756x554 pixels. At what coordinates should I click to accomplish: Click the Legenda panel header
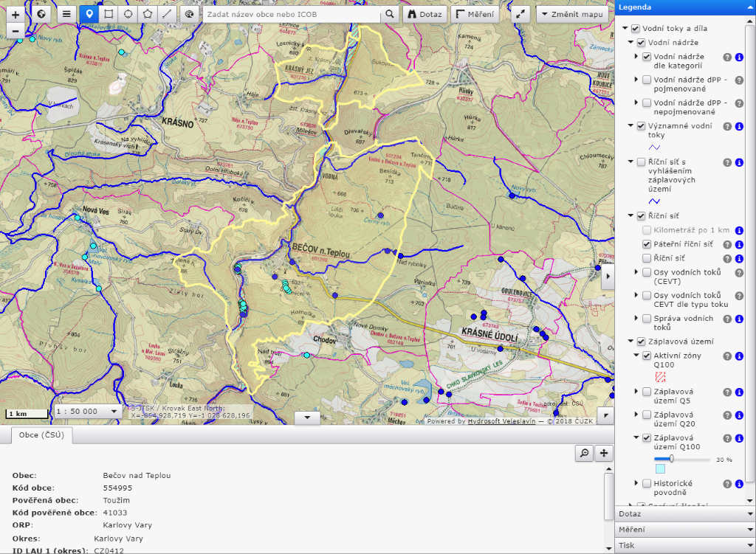coord(685,7)
